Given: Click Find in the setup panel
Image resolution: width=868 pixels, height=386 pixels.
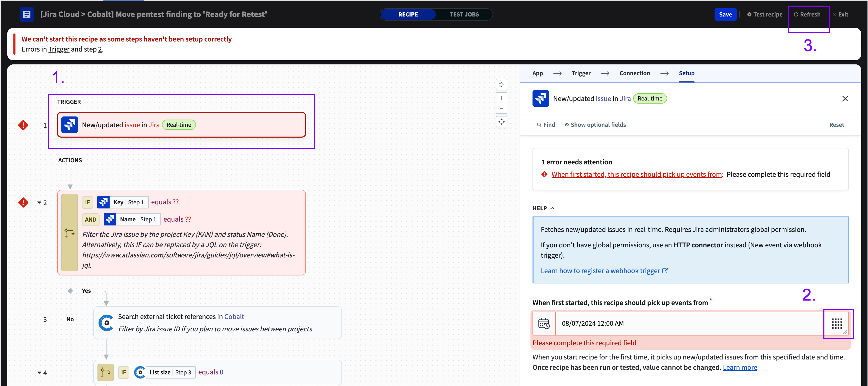Looking at the screenshot, I should [x=546, y=125].
